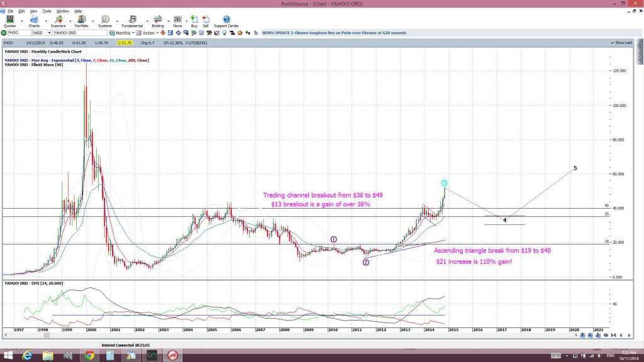Open the View menu
The image size is (644, 362).
pyautogui.click(x=34, y=11)
